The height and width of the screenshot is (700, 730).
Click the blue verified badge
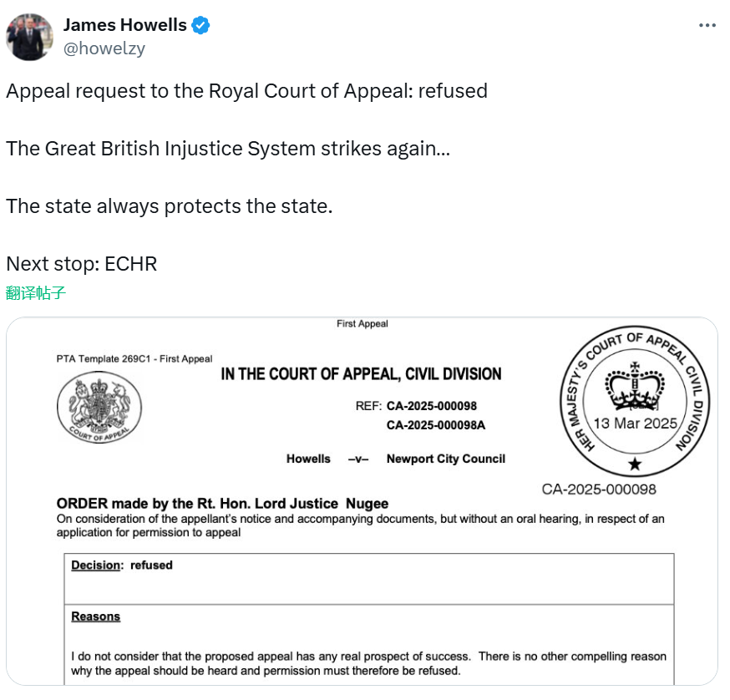tap(201, 25)
